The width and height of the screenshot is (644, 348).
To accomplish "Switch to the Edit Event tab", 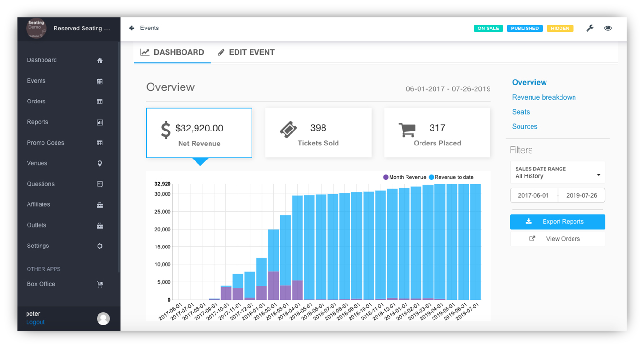I will pyautogui.click(x=246, y=52).
